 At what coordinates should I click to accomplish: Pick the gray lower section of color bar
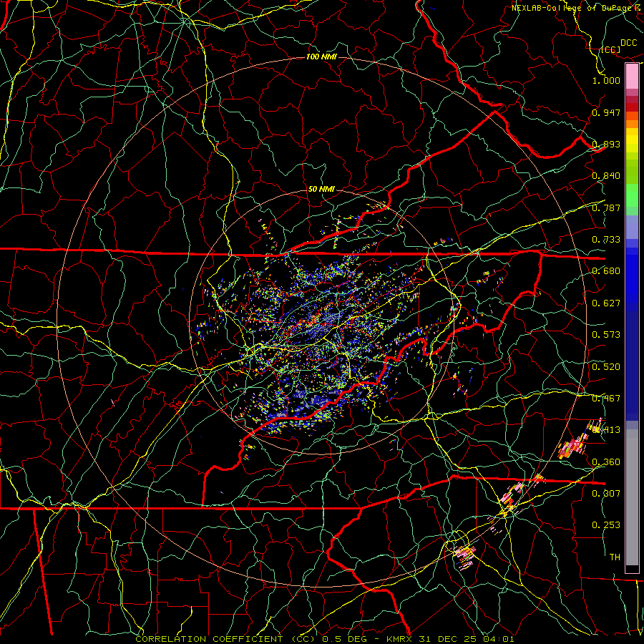point(632,497)
